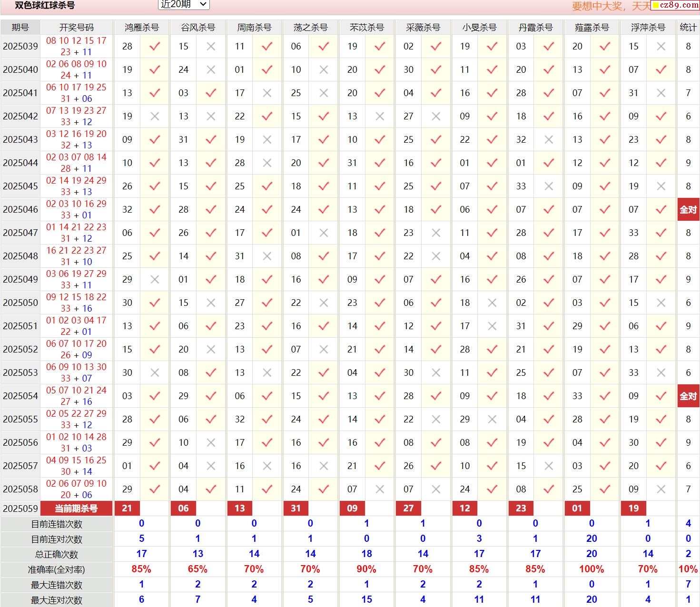
Task: Click the 开奖号码 column header
Action: coord(77,28)
